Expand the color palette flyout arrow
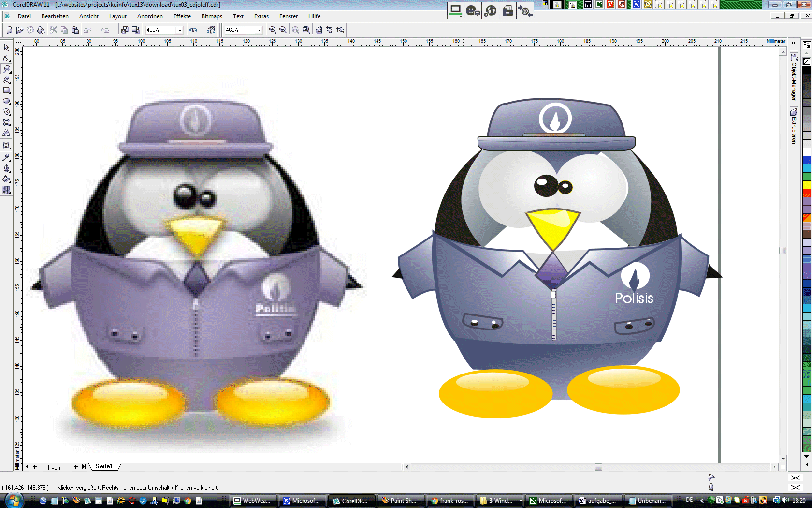The height and width of the screenshot is (508, 812). [x=806, y=464]
